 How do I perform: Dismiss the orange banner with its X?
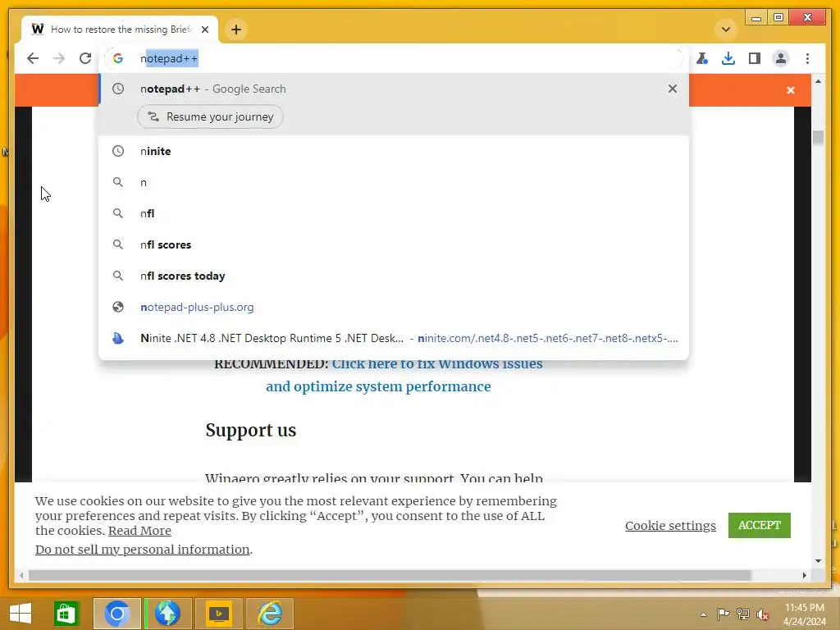(791, 90)
